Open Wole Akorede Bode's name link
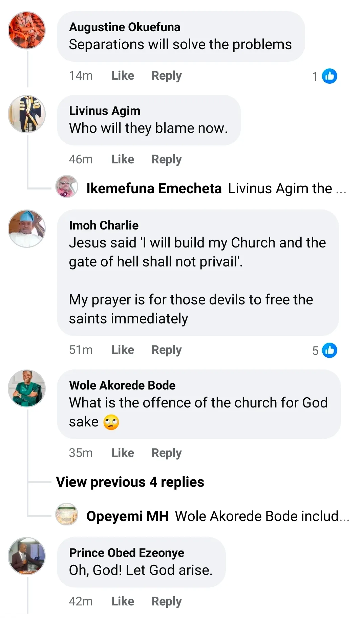The width and height of the screenshot is (364, 619). [x=122, y=385]
